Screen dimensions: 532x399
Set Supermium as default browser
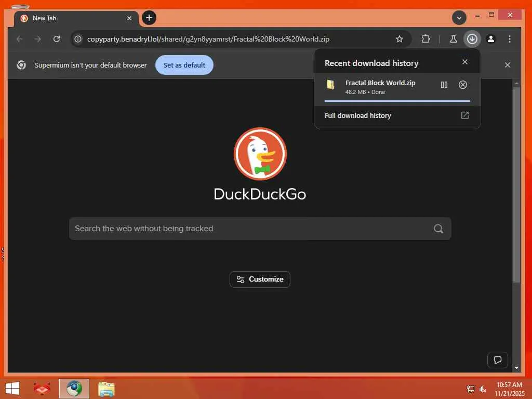click(x=184, y=65)
